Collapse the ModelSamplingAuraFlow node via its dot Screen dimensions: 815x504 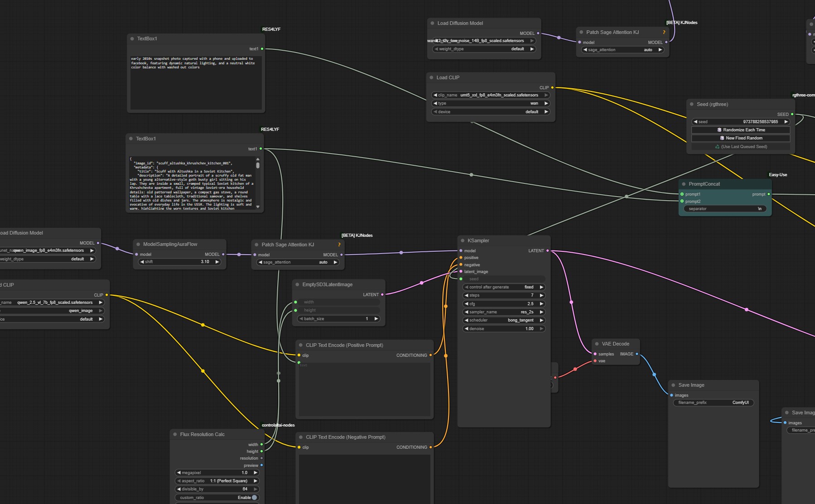click(x=138, y=244)
